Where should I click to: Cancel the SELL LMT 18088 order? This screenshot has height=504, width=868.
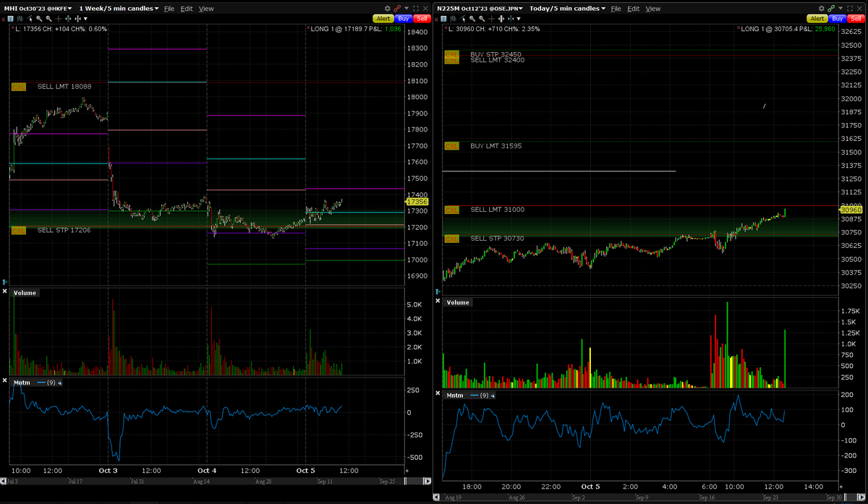[18, 86]
